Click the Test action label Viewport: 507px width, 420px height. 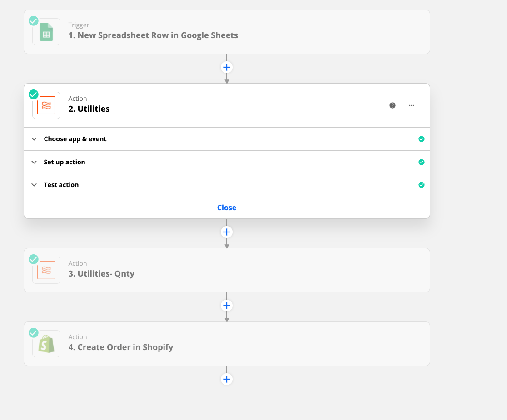coord(61,185)
